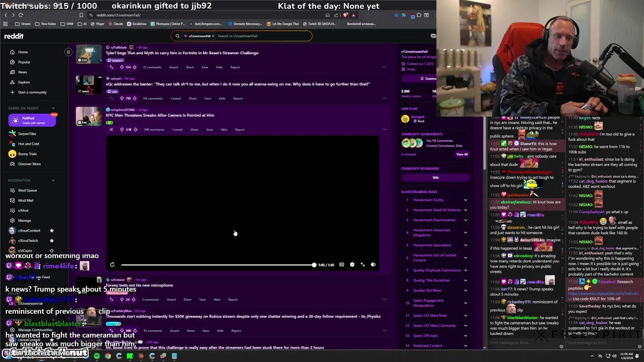The width and height of the screenshot is (644, 362).
Task: Click View All community achievements
Action: [462, 154]
